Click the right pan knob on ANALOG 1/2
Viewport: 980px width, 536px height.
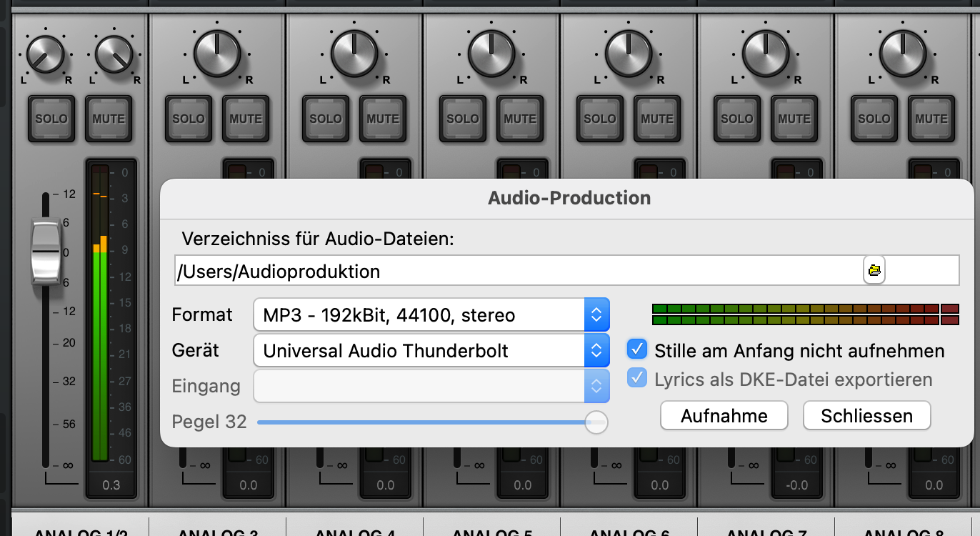click(114, 55)
